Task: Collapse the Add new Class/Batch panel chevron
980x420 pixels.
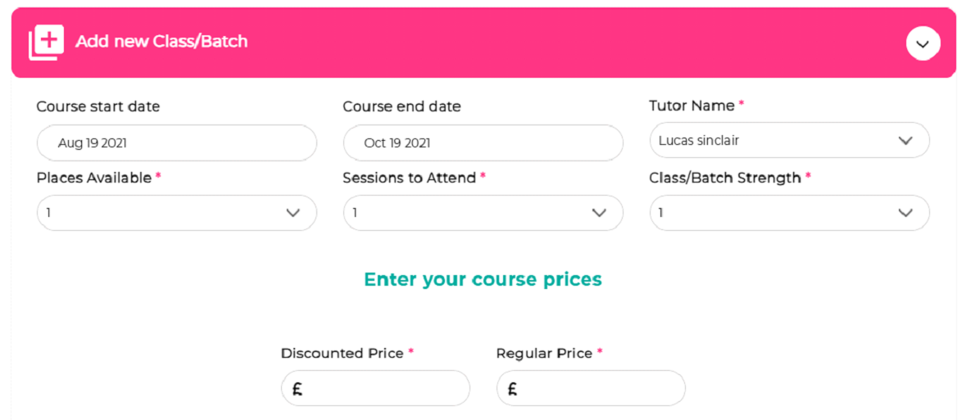Action: (x=923, y=43)
